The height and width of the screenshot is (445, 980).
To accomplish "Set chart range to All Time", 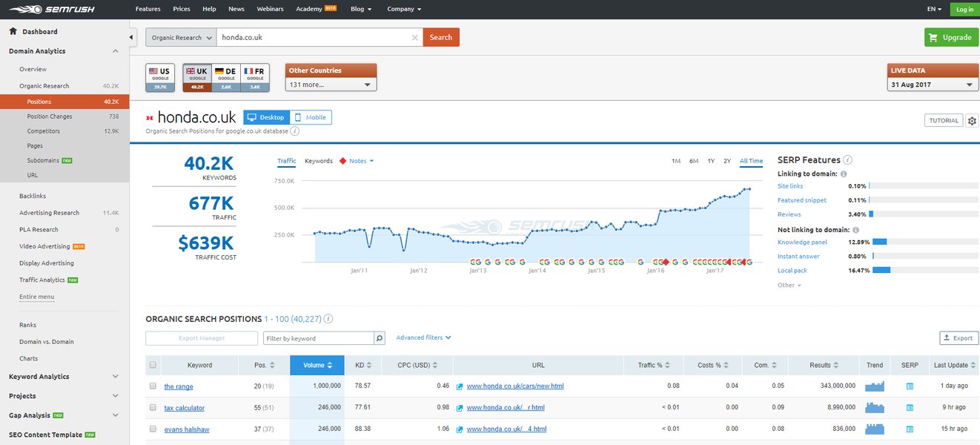I will pos(751,161).
